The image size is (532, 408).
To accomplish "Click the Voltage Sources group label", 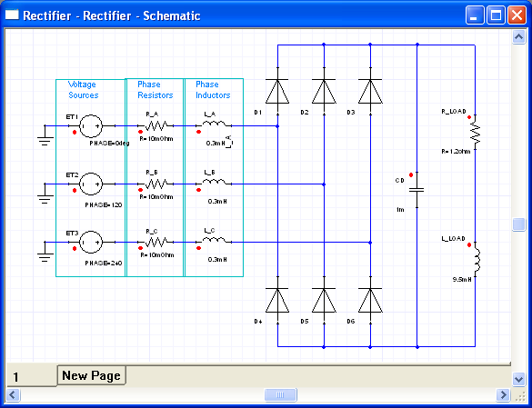I will pyautogui.click(x=83, y=90).
